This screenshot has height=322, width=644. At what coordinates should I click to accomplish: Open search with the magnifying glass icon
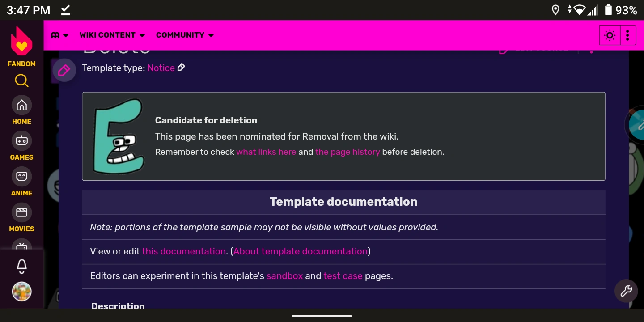click(21, 81)
